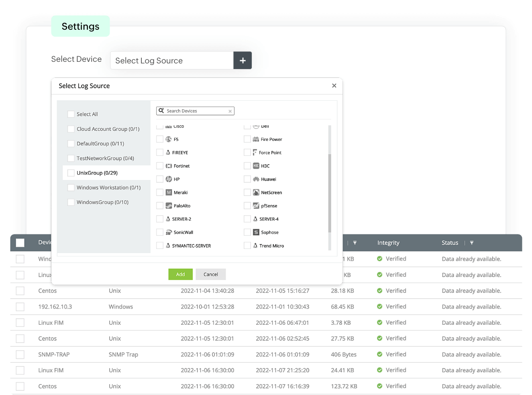Click the magnifier icon in Search Devices
The width and height of the screenshot is (532, 395).
click(161, 111)
